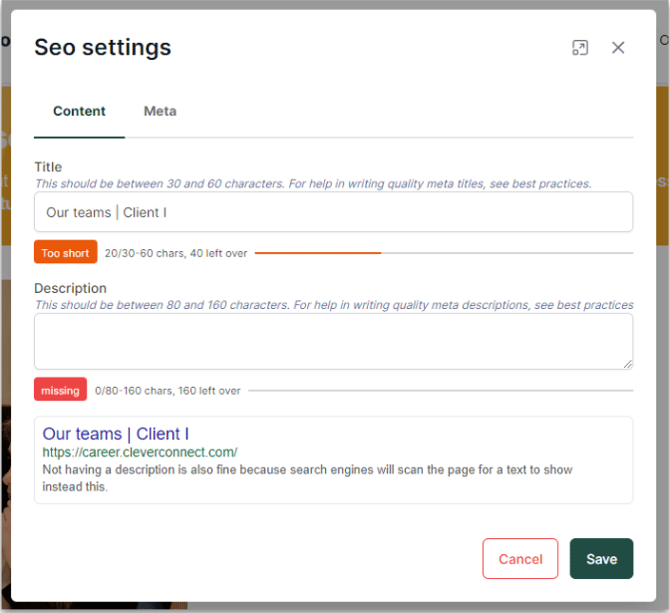Click the '0/80-160 chars' description counter text
The image size is (670, 613).
(x=167, y=391)
